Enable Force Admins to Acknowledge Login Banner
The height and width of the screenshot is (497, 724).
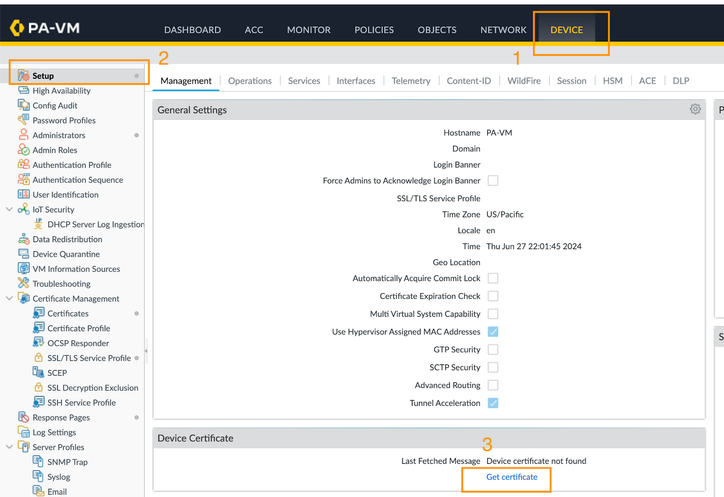[493, 181]
